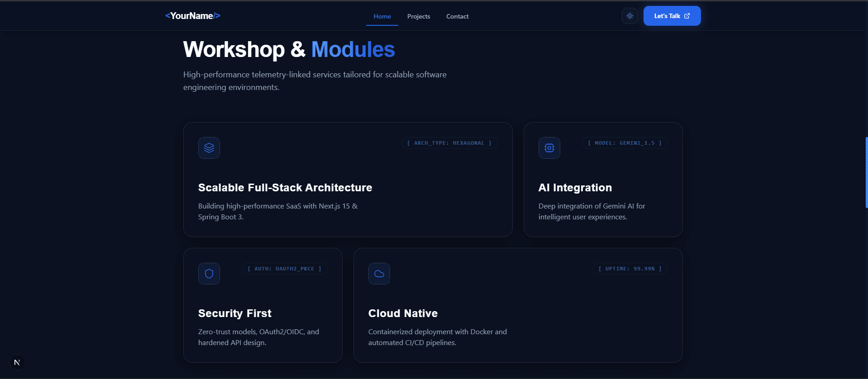Click the AUTH: OAUTH2_PKCE badge
Screen dimensions: 868x379
tap(285, 269)
